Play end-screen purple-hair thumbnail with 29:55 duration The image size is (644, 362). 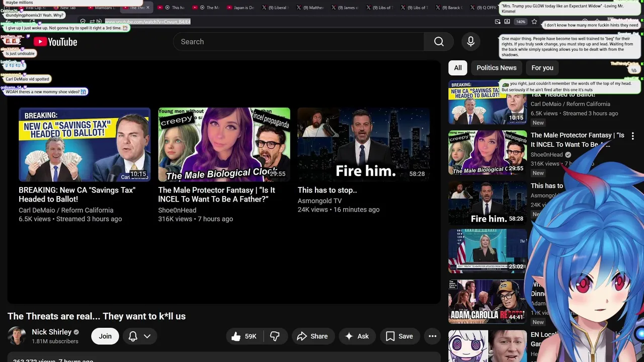(x=224, y=144)
